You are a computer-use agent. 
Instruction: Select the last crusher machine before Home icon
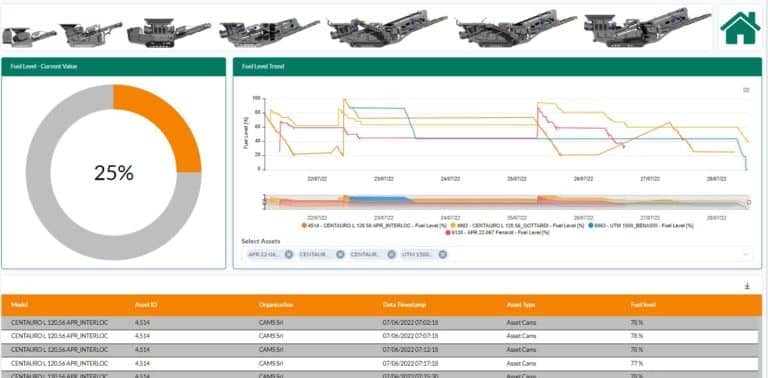(647, 28)
